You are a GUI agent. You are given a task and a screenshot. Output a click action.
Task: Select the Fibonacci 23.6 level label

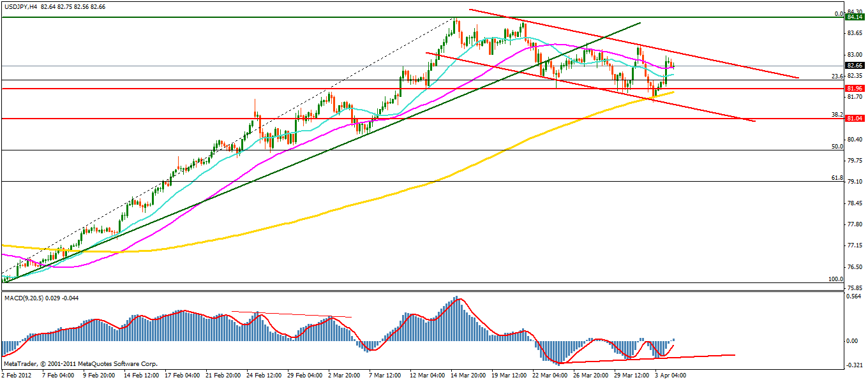pos(836,76)
